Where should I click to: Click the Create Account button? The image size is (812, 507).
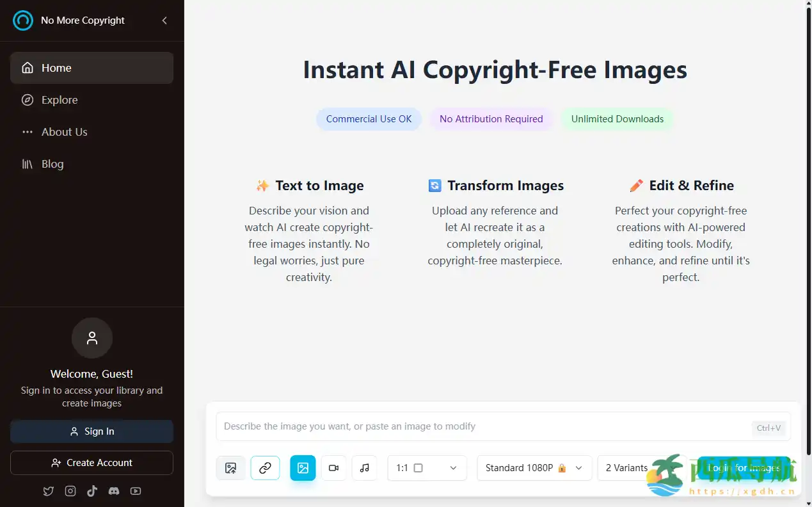pyautogui.click(x=92, y=463)
